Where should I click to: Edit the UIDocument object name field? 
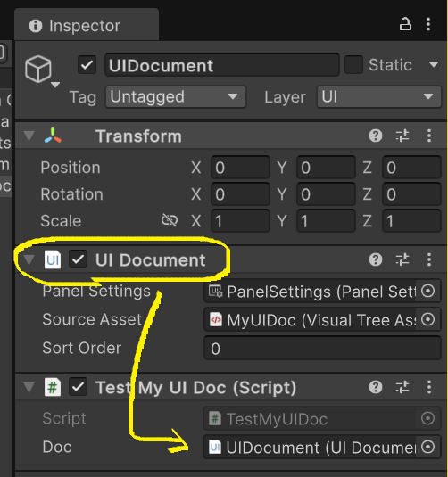(x=221, y=65)
